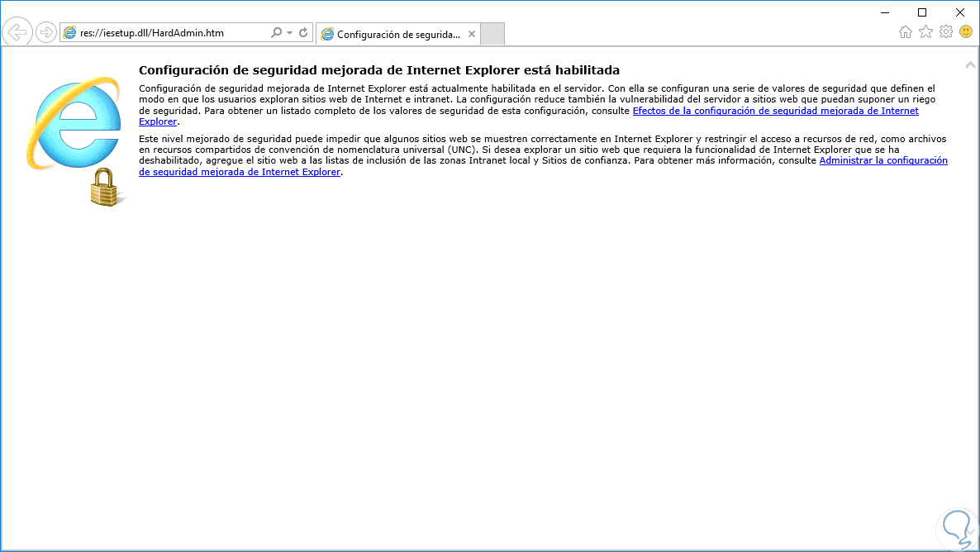Click the scrollbar up arrow

click(x=971, y=64)
